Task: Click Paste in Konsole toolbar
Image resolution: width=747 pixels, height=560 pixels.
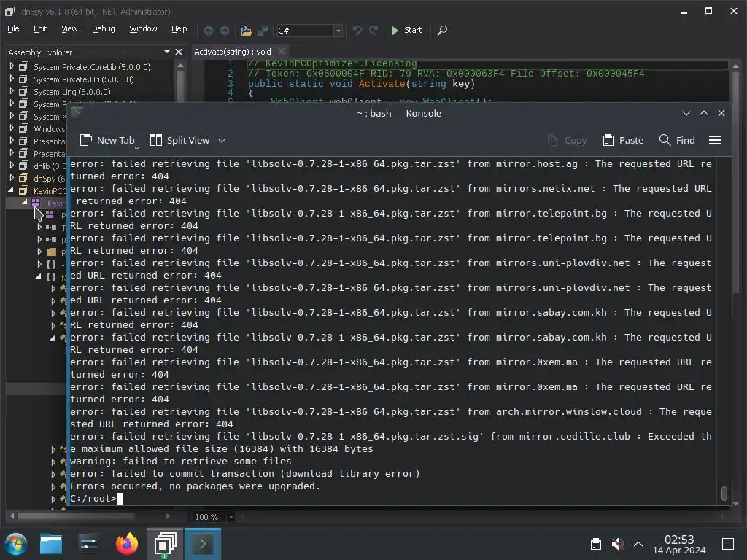Action: tap(623, 141)
